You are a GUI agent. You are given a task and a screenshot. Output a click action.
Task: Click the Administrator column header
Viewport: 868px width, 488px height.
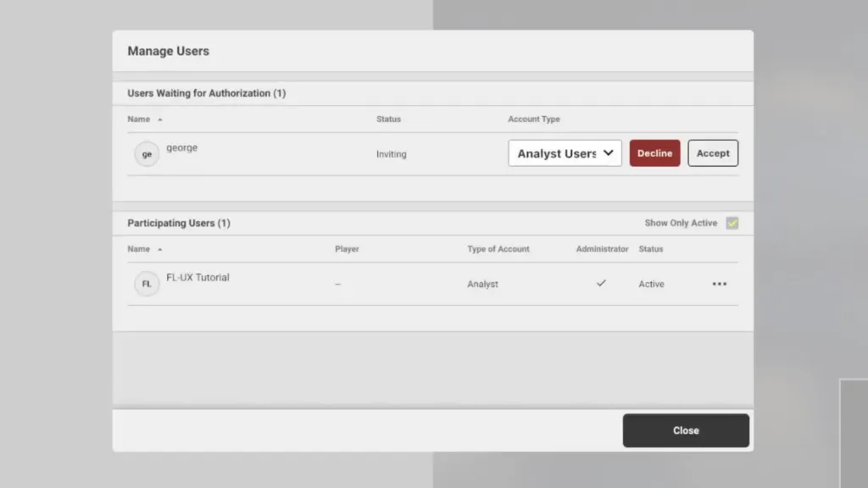[602, 249]
